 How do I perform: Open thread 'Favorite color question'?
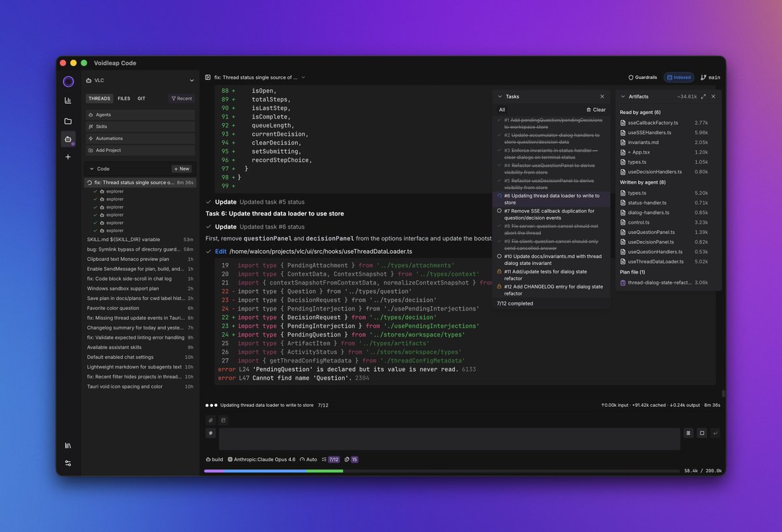pos(140,308)
